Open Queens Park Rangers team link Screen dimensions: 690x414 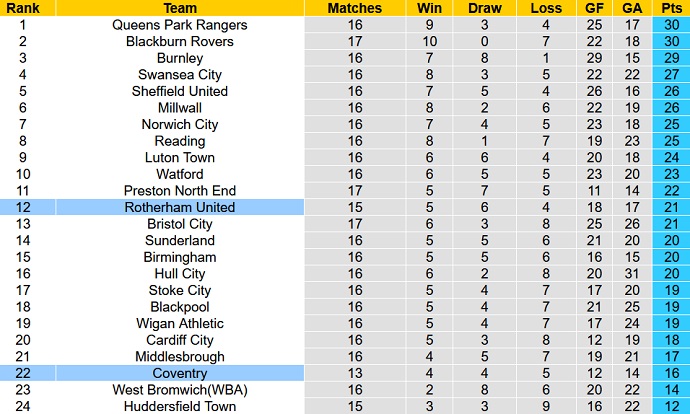click(x=179, y=25)
